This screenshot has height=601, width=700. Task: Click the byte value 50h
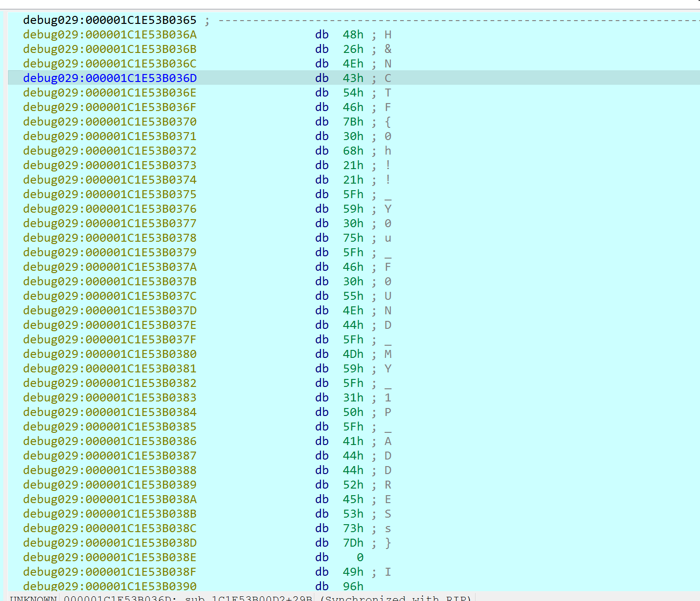click(353, 412)
